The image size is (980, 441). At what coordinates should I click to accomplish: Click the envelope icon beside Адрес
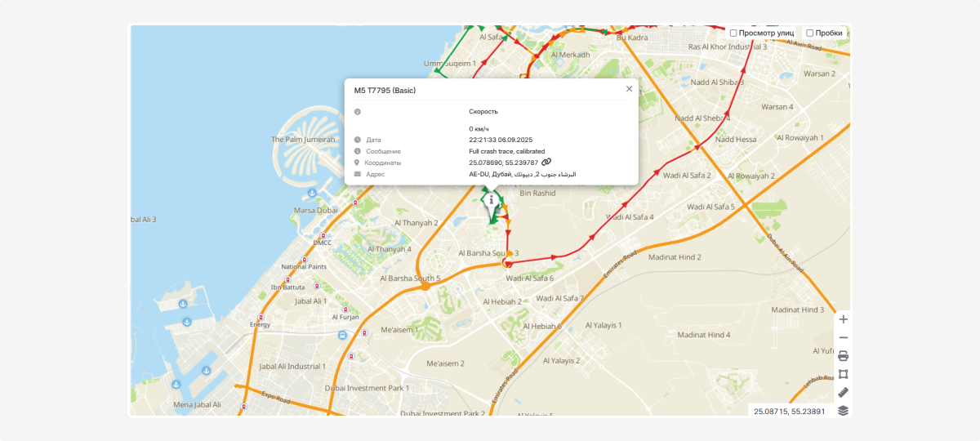[358, 174]
